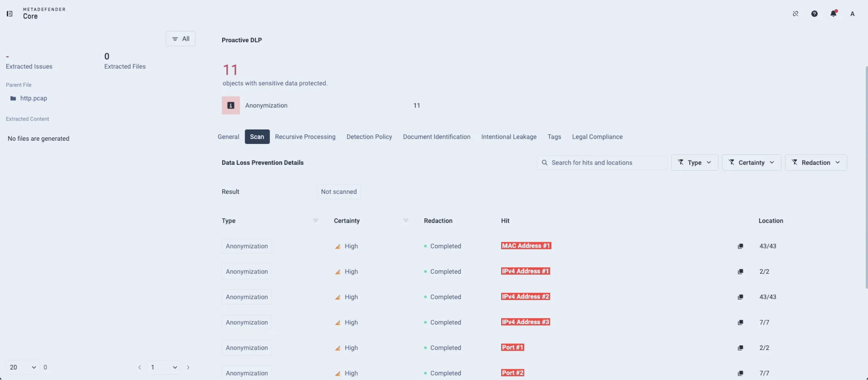Select the Scan tab
Viewport: 868px width, 380px height.
coord(257,137)
